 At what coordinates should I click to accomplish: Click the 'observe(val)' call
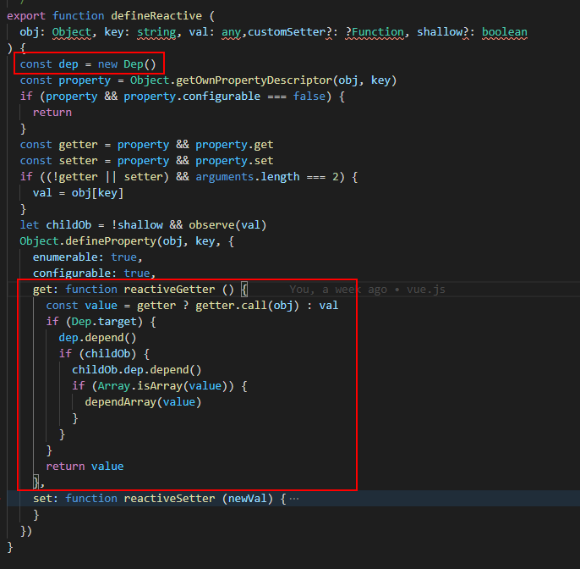point(228,225)
